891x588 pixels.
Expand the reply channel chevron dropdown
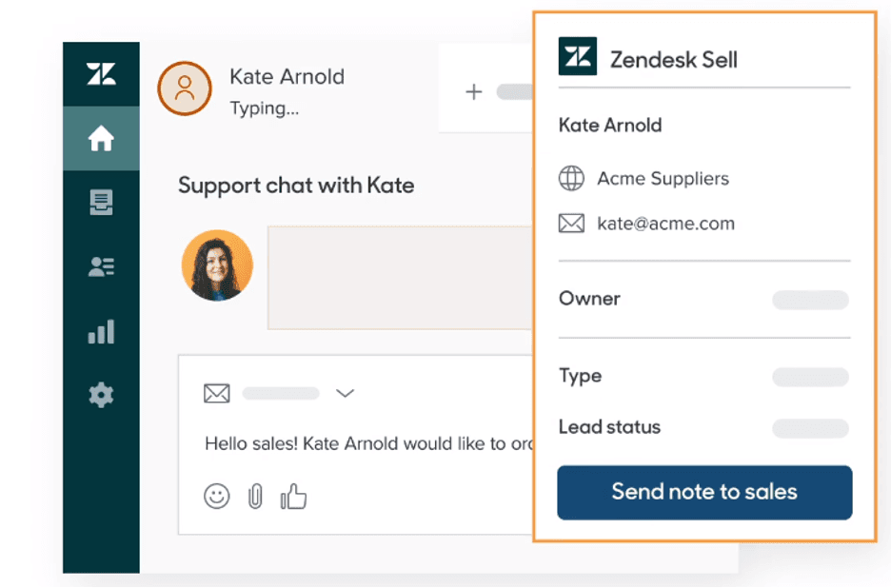click(346, 393)
